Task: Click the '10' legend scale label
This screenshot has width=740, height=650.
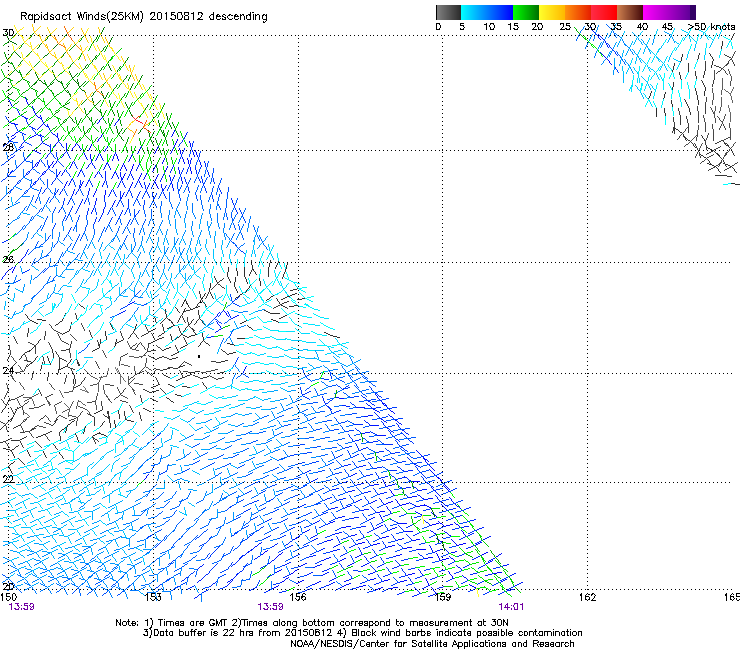Action: click(489, 27)
